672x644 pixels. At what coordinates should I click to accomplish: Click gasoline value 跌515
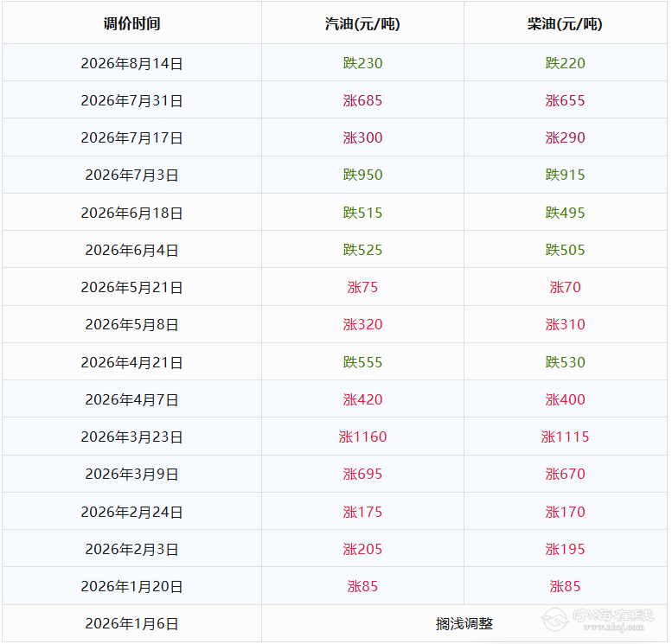pyautogui.click(x=362, y=213)
